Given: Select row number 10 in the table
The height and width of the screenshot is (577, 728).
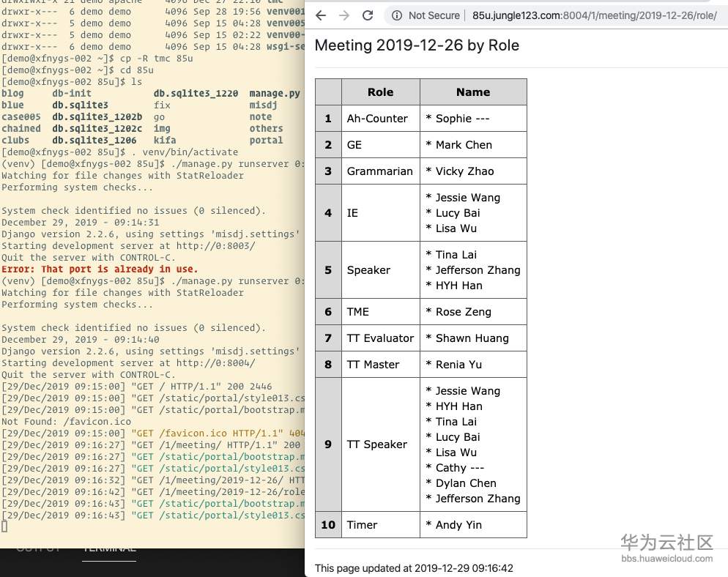Looking at the screenshot, I should 328,525.
